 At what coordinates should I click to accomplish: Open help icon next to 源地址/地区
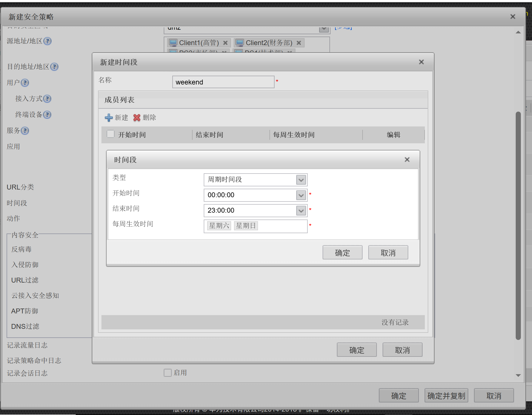coord(47,41)
